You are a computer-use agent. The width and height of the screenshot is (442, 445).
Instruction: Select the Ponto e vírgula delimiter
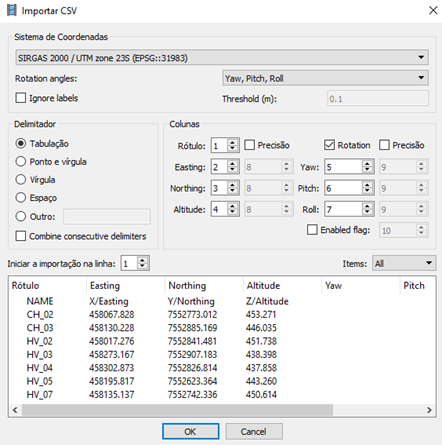pos(21,162)
